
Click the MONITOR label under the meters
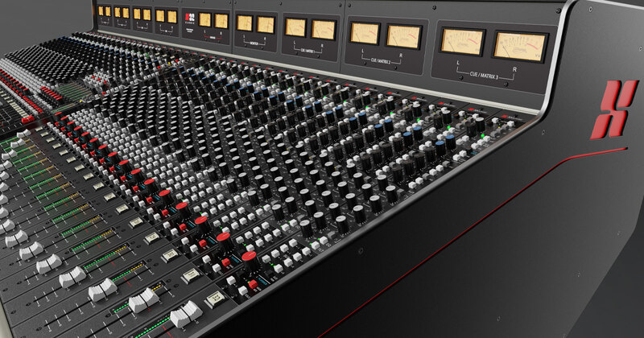[x=254, y=43]
